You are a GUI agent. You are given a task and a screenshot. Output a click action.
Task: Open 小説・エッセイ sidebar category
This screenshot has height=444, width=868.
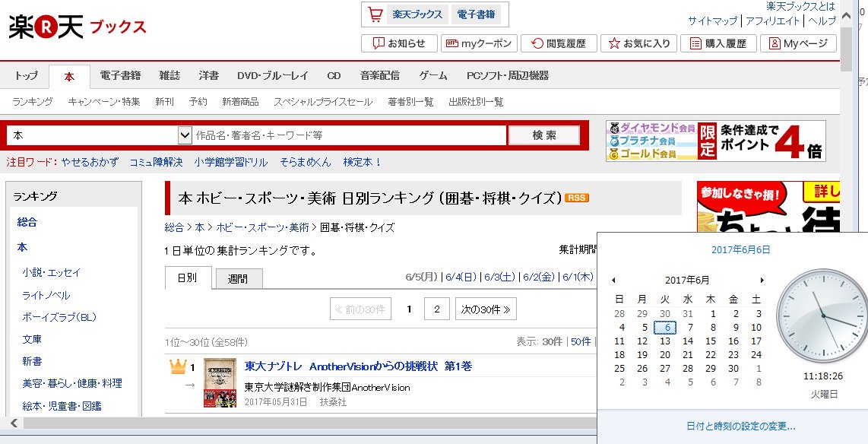(x=52, y=272)
